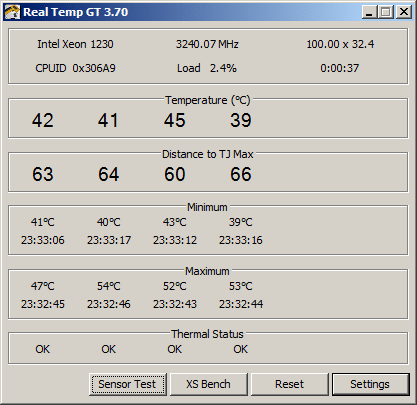Maximize the Real Temp window
This screenshot has height=405, width=417.
tap(386, 12)
